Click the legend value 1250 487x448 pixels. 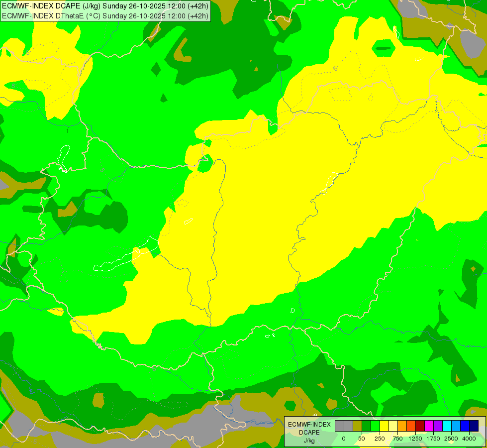(415, 439)
